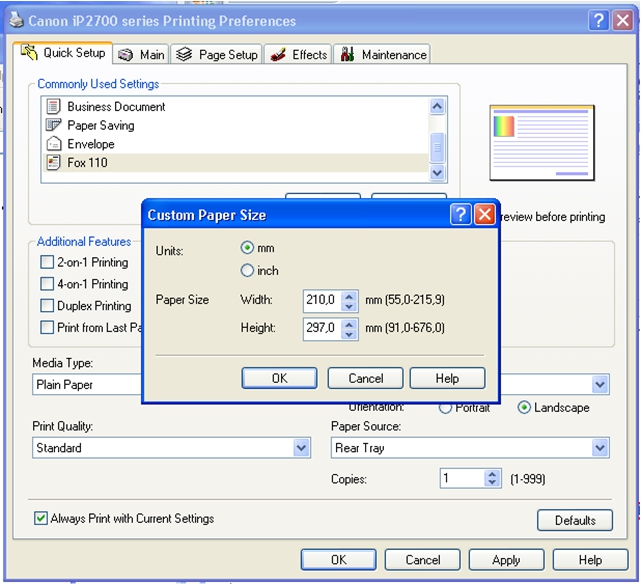This screenshot has width=641, height=584.
Task: Click inside the Width value field
Action: click(x=320, y=299)
